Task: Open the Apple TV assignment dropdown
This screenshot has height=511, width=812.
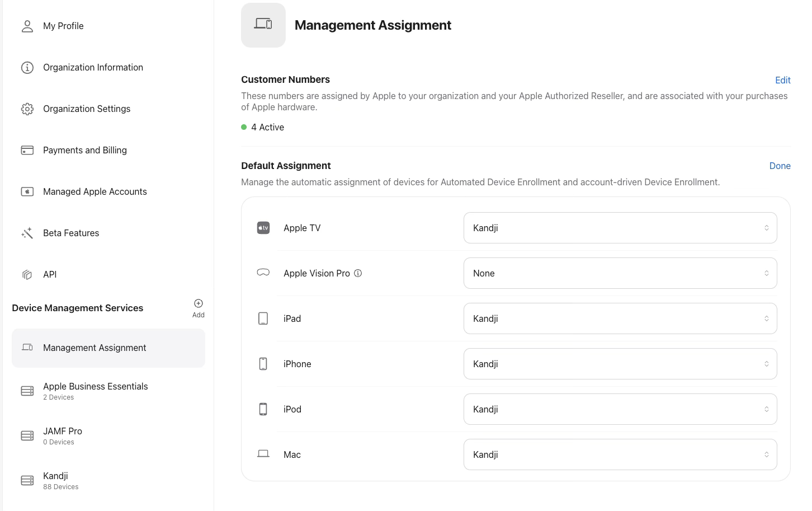Action: tap(620, 228)
